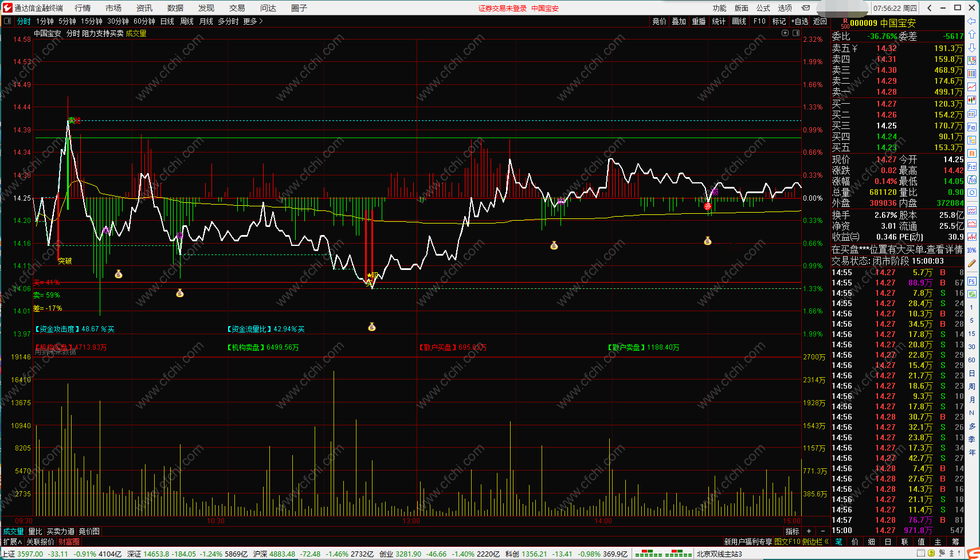Click the minus button beside 指标

(x=824, y=531)
